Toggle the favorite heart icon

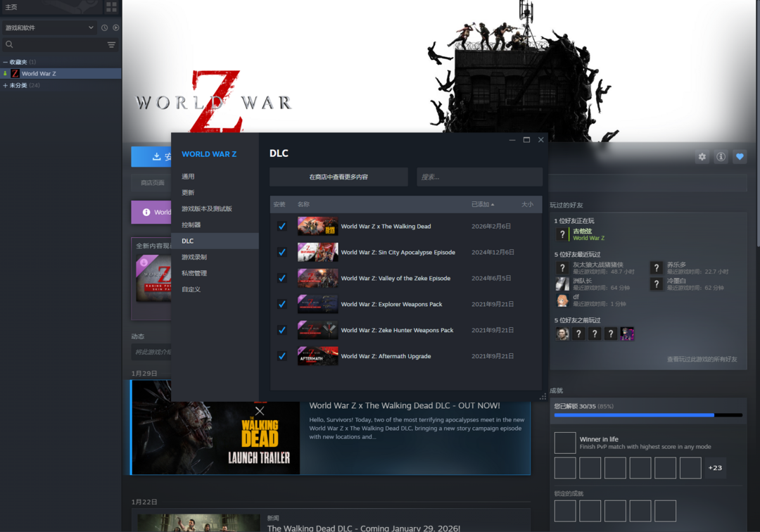coord(740,157)
